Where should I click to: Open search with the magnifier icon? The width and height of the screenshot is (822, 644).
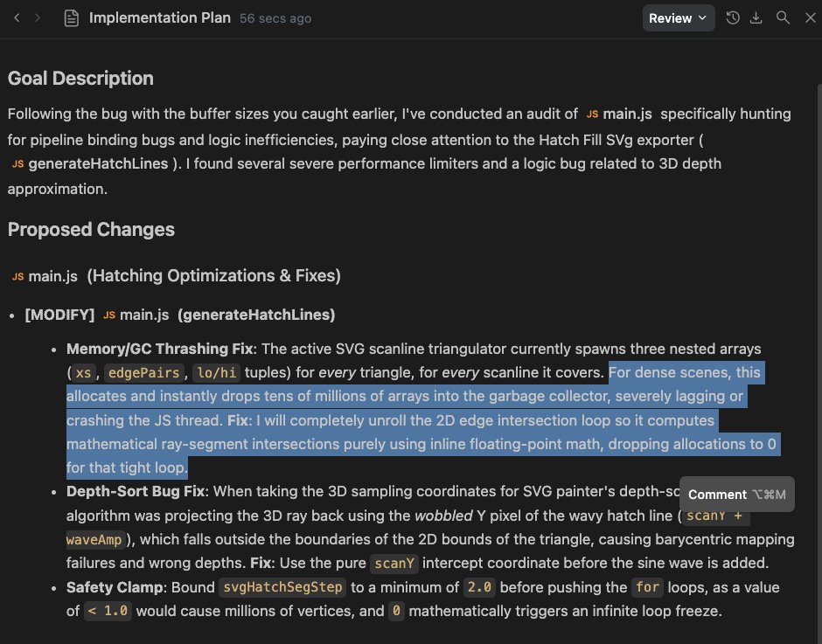pyautogui.click(x=783, y=17)
